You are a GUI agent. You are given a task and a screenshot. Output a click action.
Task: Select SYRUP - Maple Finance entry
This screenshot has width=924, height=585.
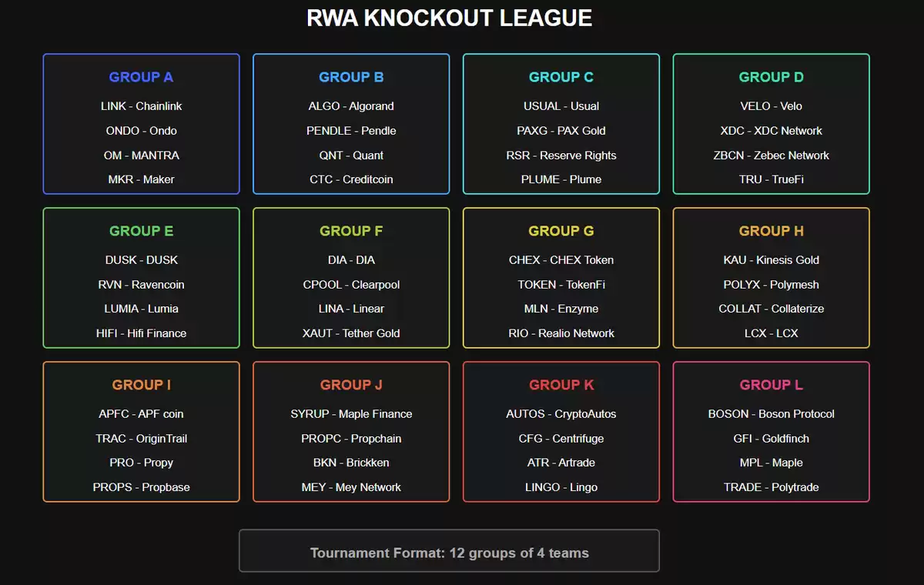click(351, 414)
